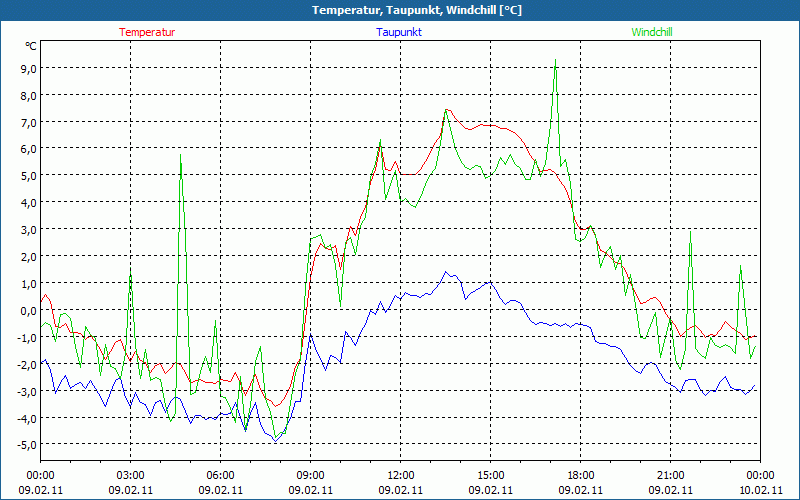
Task: Select the green 'Windchill' legend label
Action: pos(652,32)
